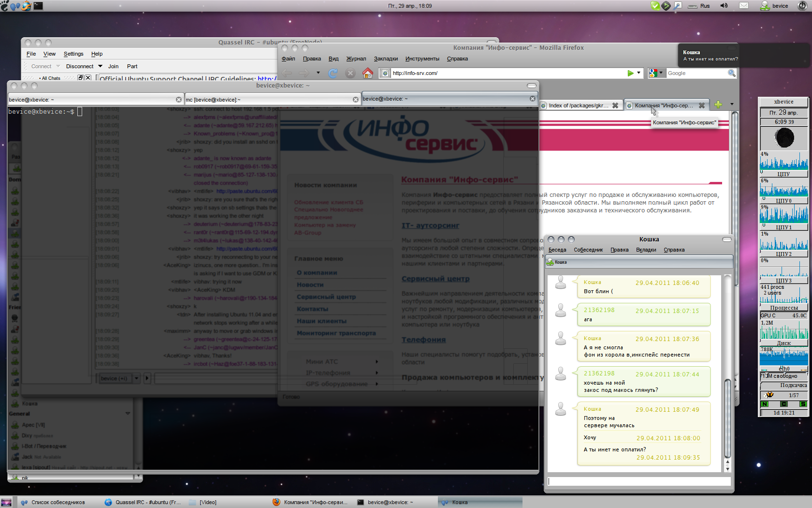Click the green checkmark tray icon
812x508 pixels.
point(655,6)
